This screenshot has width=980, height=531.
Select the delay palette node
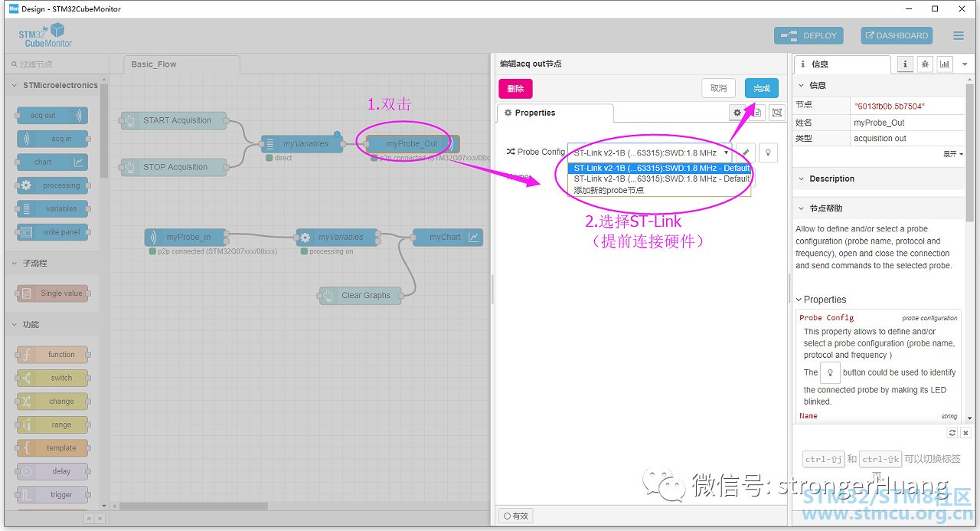[52, 471]
